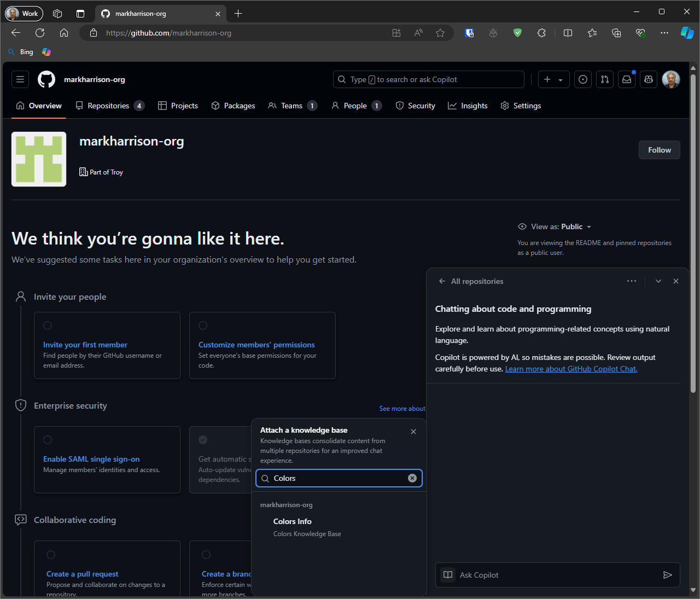Open 'Learn more about GitHub Copilot Chat' link
This screenshot has width=700, height=599.
(x=571, y=369)
